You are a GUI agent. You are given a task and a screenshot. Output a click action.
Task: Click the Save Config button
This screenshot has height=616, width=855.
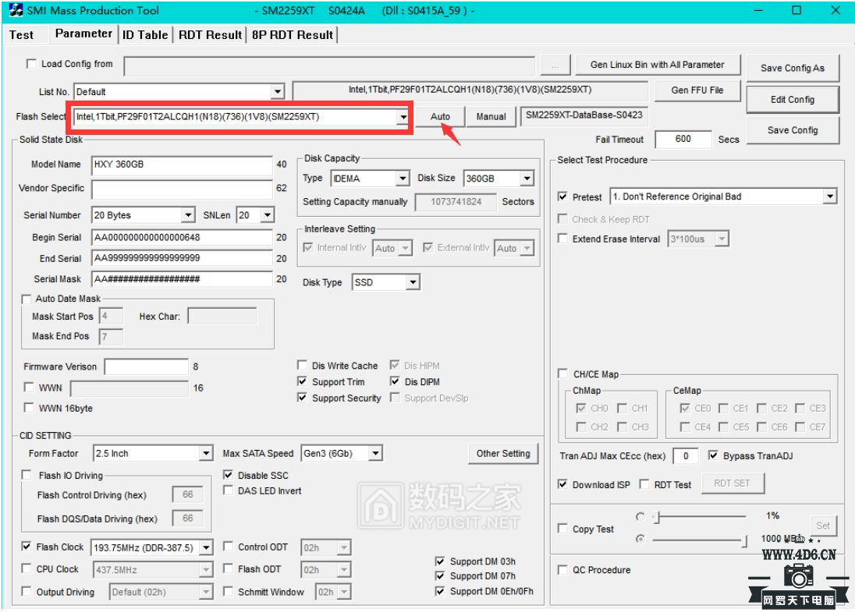(x=793, y=130)
